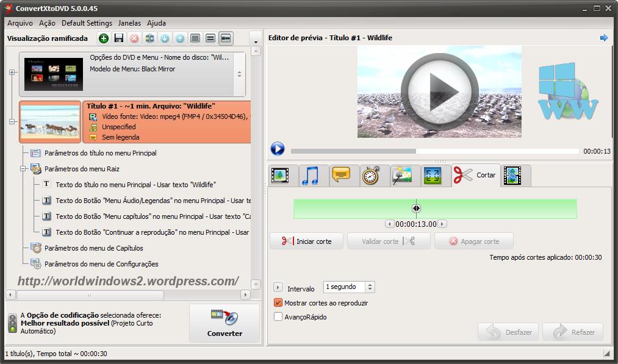
Task: Click the floppy disk save project icon
Action: point(118,38)
